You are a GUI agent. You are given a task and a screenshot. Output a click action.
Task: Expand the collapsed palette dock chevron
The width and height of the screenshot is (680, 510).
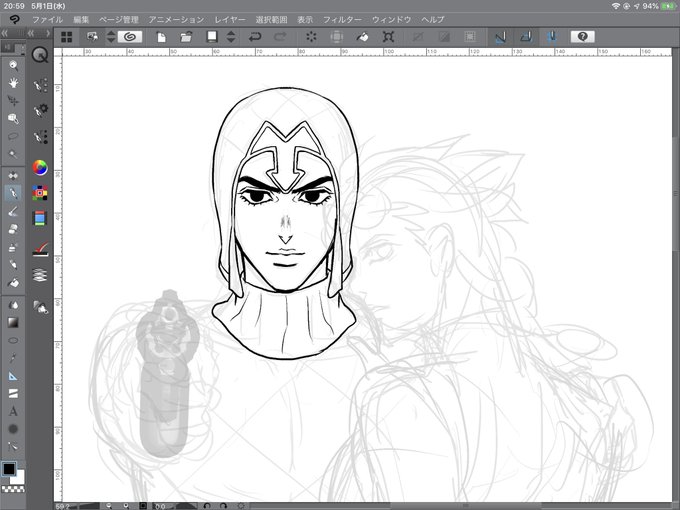pyautogui.click(x=48, y=33)
